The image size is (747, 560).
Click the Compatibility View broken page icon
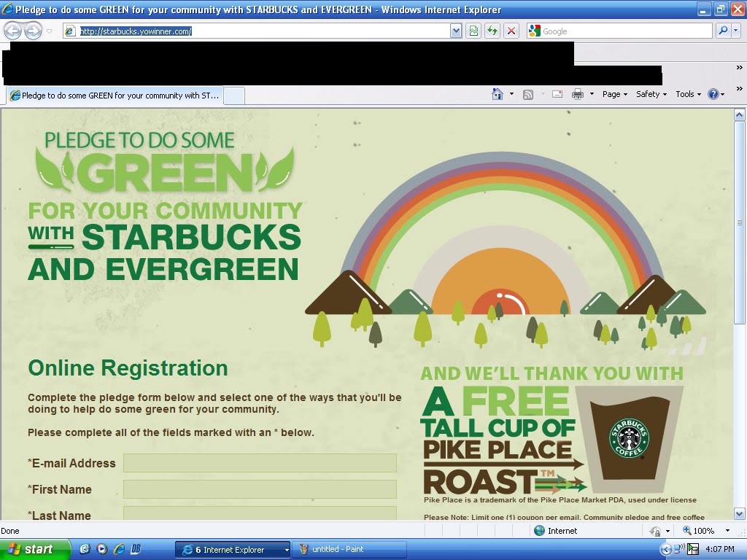click(x=473, y=31)
